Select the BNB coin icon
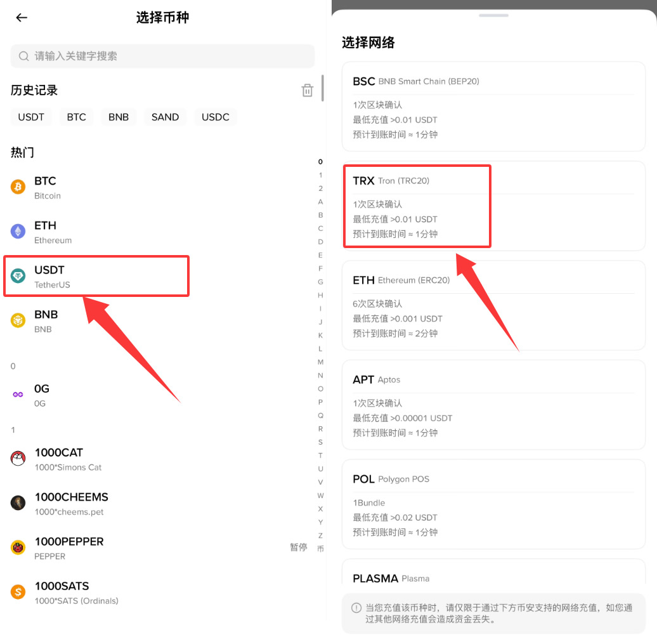 click(x=17, y=320)
